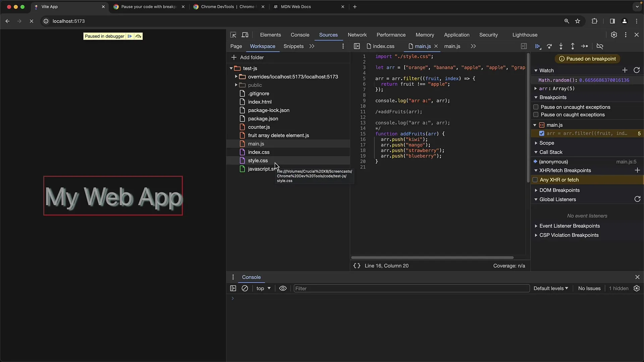The width and height of the screenshot is (644, 362).
Task: Add a watch expression with plus icon
Action: tap(625, 70)
